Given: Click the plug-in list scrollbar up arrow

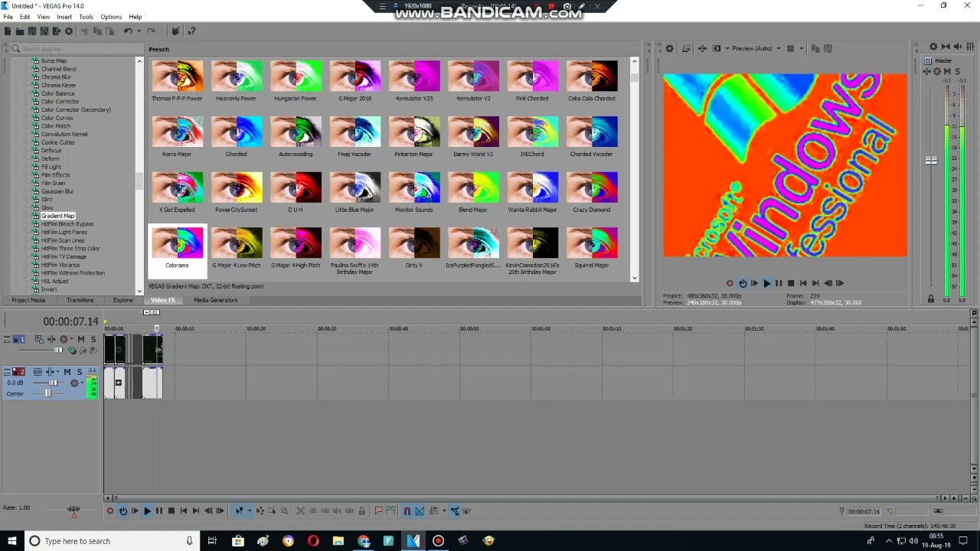Looking at the screenshot, I should [x=139, y=60].
